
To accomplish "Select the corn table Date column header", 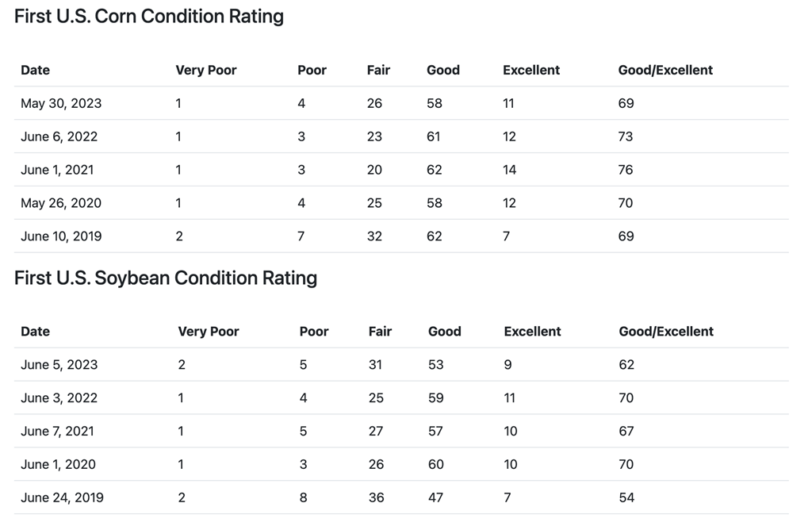I will coord(35,70).
